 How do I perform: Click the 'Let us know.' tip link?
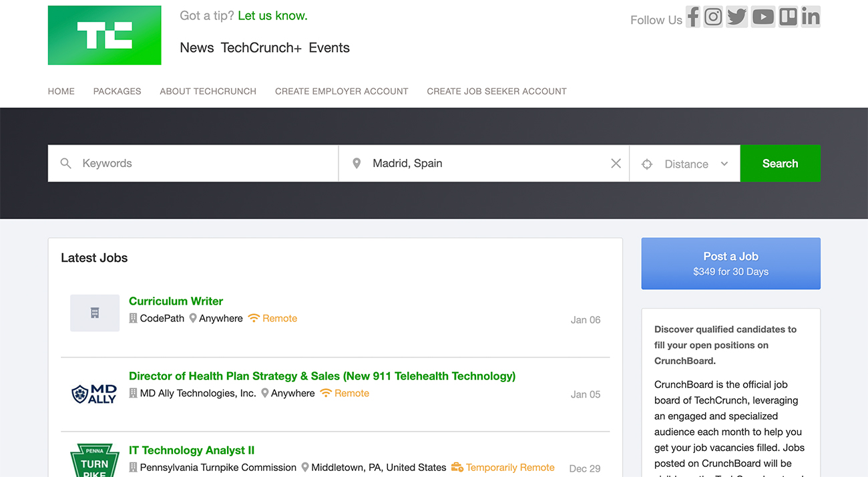click(272, 15)
